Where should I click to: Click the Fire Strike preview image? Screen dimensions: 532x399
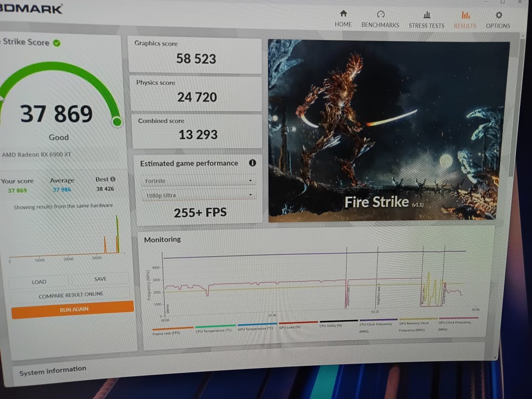click(388, 131)
